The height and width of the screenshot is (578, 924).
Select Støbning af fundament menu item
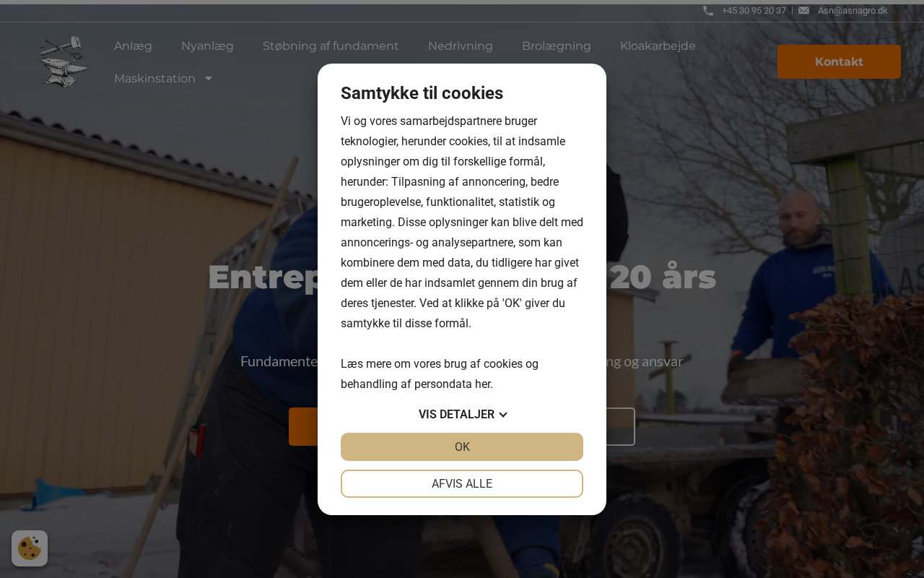[331, 46]
